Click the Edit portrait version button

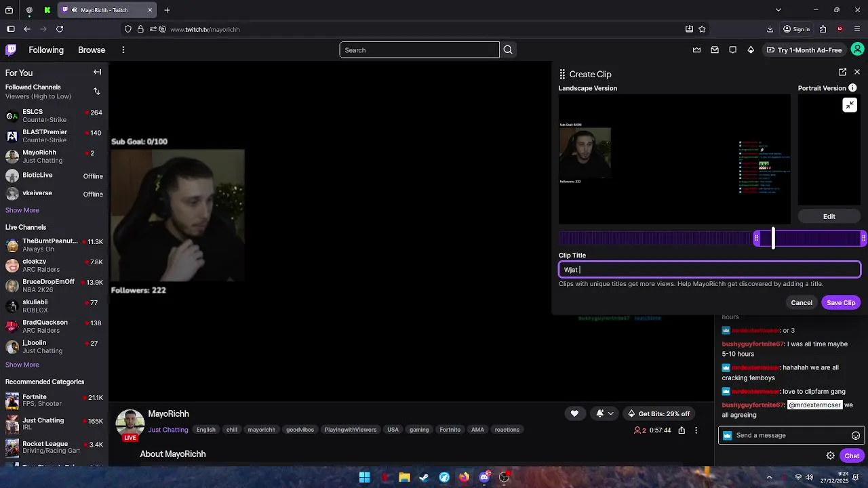point(829,216)
